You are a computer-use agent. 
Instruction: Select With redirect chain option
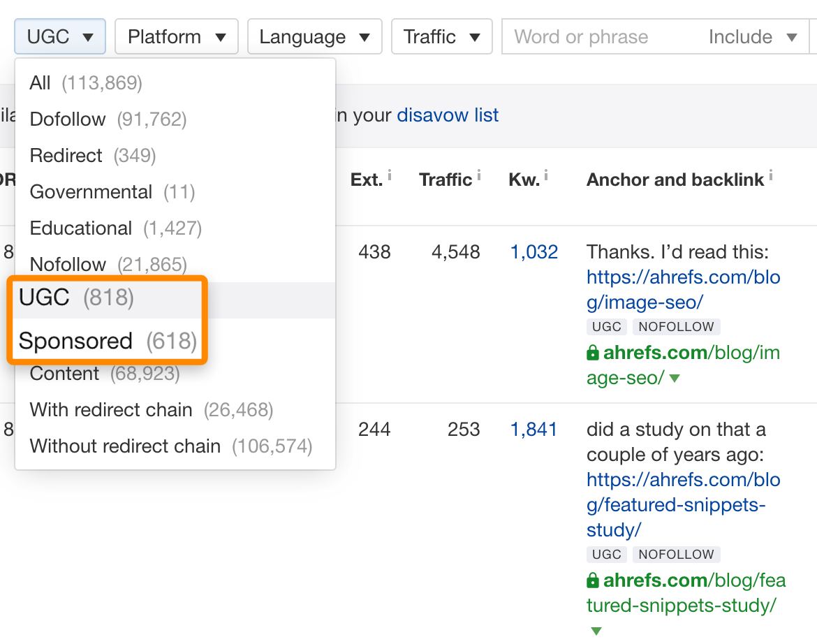(111, 410)
